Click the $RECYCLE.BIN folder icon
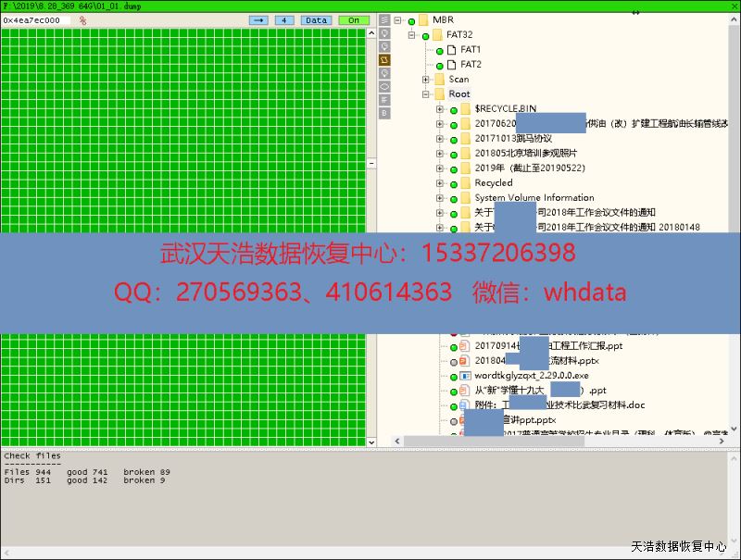This screenshot has width=741, height=560. click(465, 109)
